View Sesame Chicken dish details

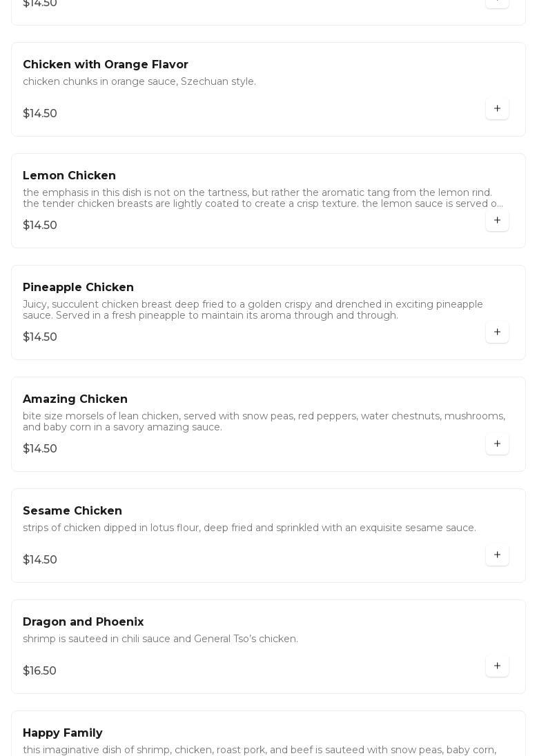72,511
